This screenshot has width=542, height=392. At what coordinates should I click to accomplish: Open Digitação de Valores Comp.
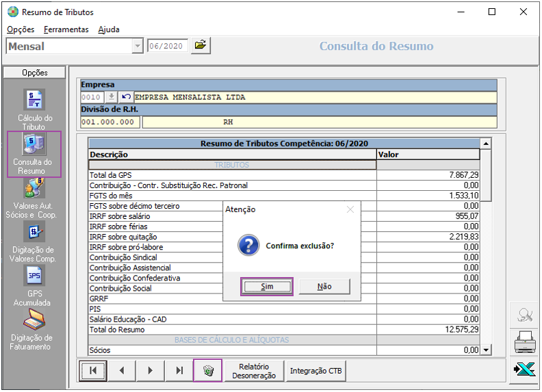pyautogui.click(x=33, y=242)
